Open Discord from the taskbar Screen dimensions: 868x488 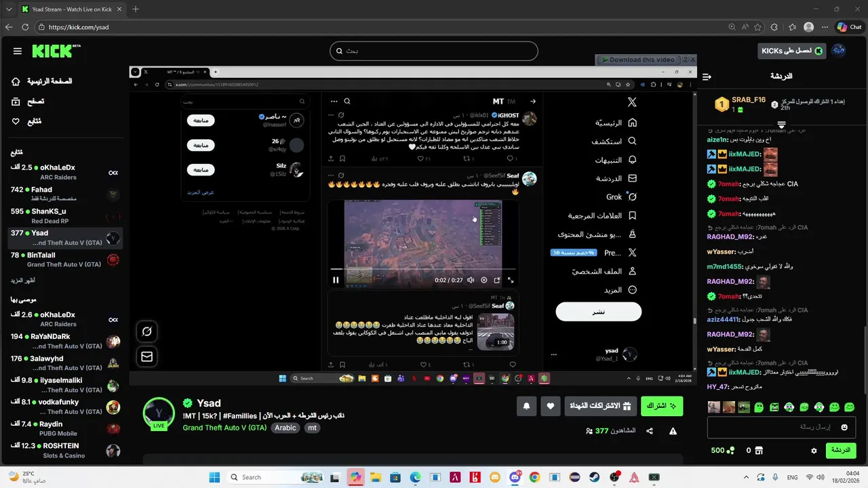pyautogui.click(x=515, y=477)
